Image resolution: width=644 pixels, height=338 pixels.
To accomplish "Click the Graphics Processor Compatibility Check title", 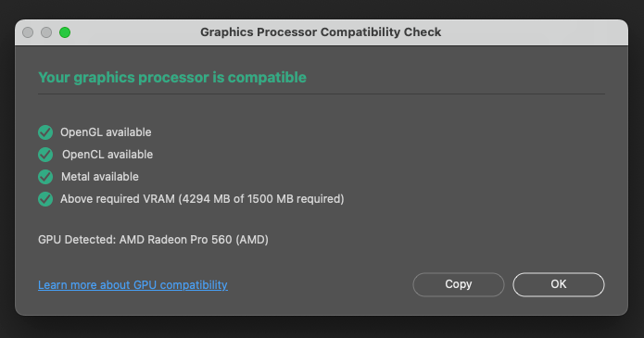I will coord(321,32).
